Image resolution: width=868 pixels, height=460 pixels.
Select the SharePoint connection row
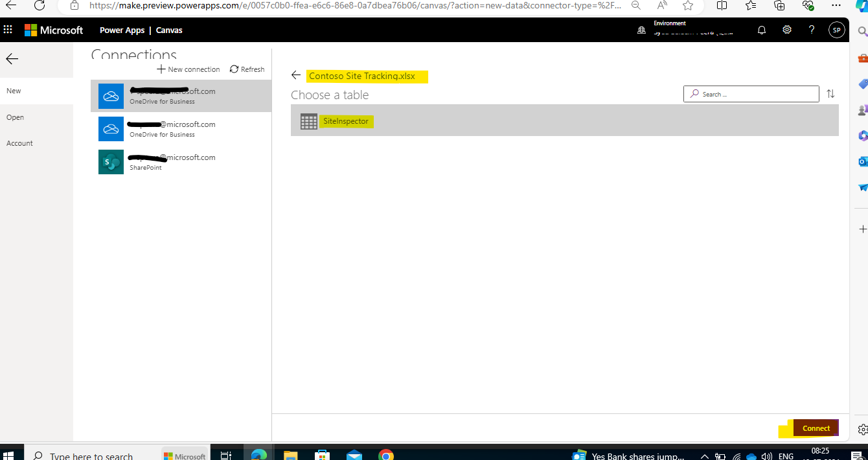coord(181,162)
